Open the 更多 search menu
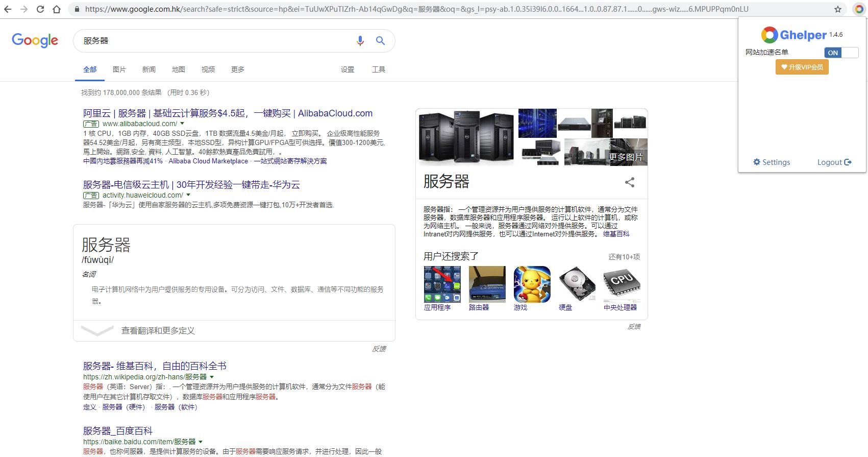 (x=238, y=69)
